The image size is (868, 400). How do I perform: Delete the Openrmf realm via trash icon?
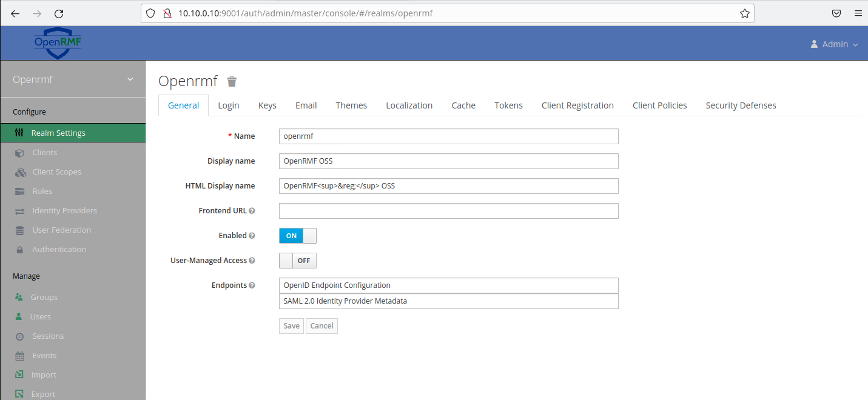231,81
